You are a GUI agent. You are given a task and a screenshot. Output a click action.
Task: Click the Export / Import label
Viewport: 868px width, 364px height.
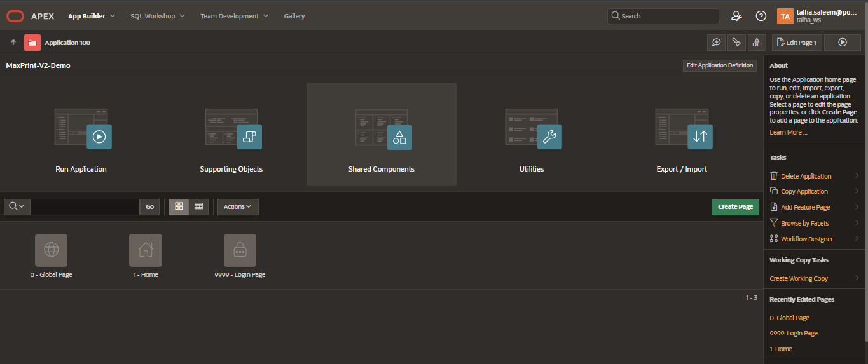click(x=682, y=169)
